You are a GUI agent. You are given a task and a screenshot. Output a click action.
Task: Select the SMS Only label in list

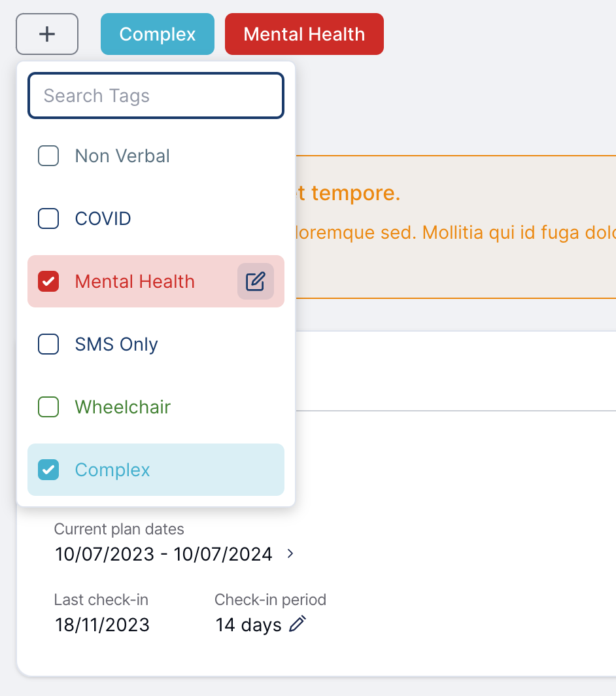pyautogui.click(x=116, y=345)
